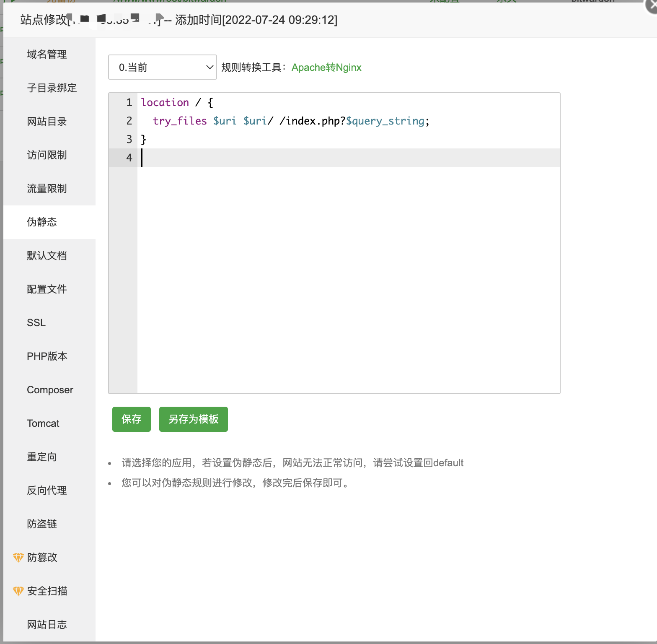Click the green 保存 button

[131, 419]
